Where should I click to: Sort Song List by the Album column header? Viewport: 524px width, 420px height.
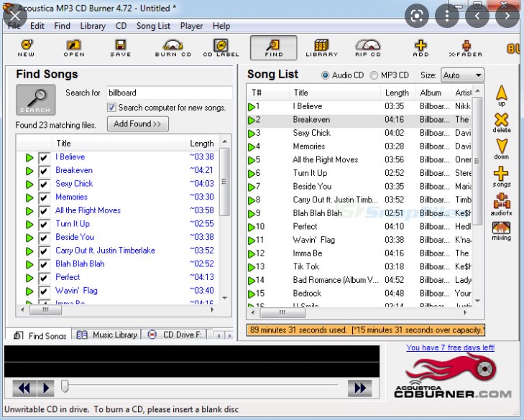click(433, 93)
